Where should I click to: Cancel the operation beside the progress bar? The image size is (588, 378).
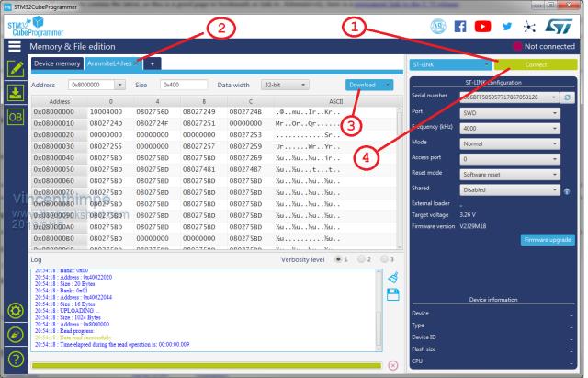coord(393,365)
